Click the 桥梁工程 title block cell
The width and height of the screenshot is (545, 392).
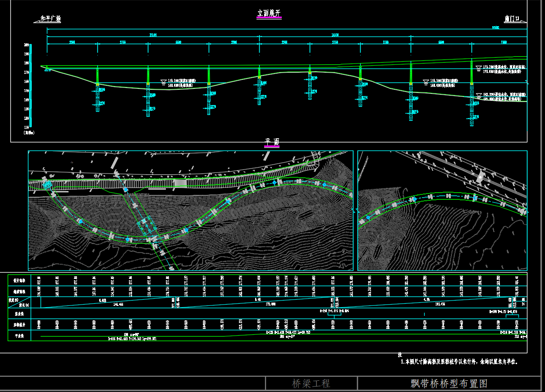point(311,383)
